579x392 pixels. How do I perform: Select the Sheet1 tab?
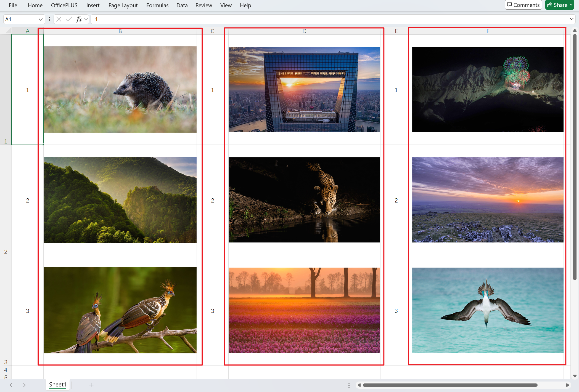[x=57, y=385]
